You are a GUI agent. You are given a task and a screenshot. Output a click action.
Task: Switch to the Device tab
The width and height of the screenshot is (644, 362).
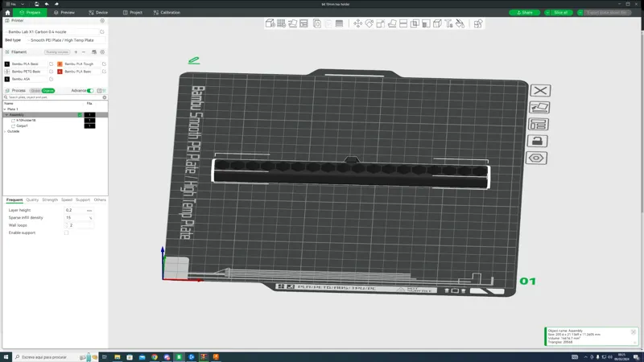(98, 12)
